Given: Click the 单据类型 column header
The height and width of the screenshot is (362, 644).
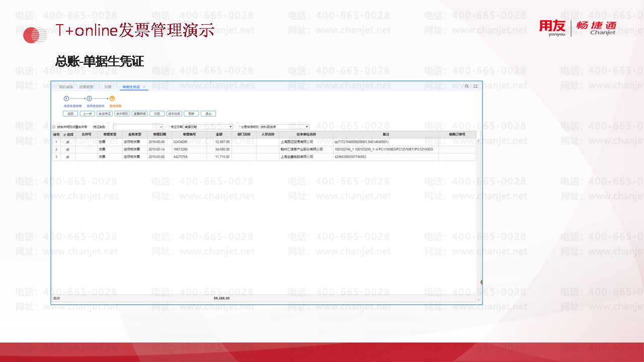Looking at the screenshot, I should tap(110, 135).
